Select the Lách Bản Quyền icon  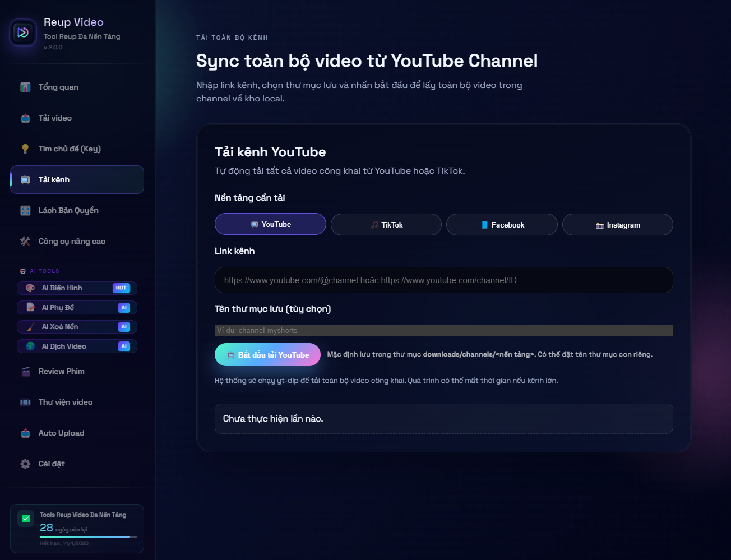coord(26,211)
